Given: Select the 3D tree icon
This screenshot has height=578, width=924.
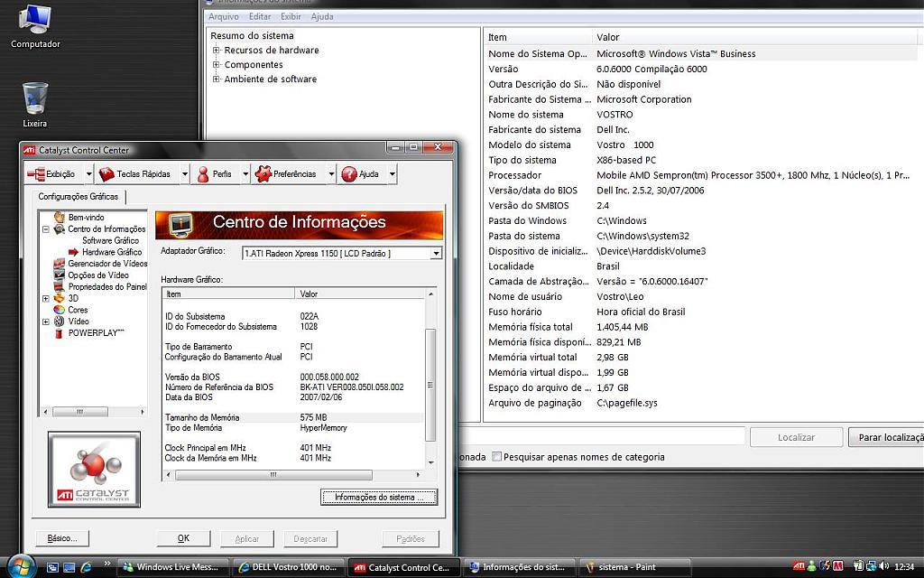Looking at the screenshot, I should 59,298.
